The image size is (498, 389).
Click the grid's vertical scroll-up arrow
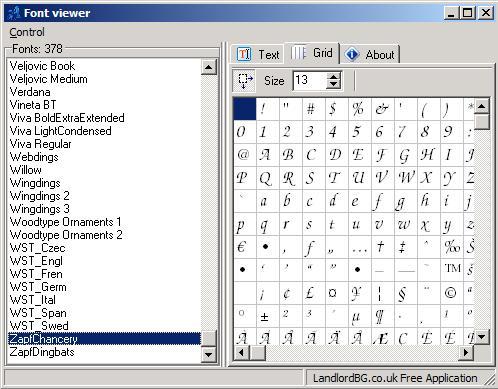tap(482, 106)
